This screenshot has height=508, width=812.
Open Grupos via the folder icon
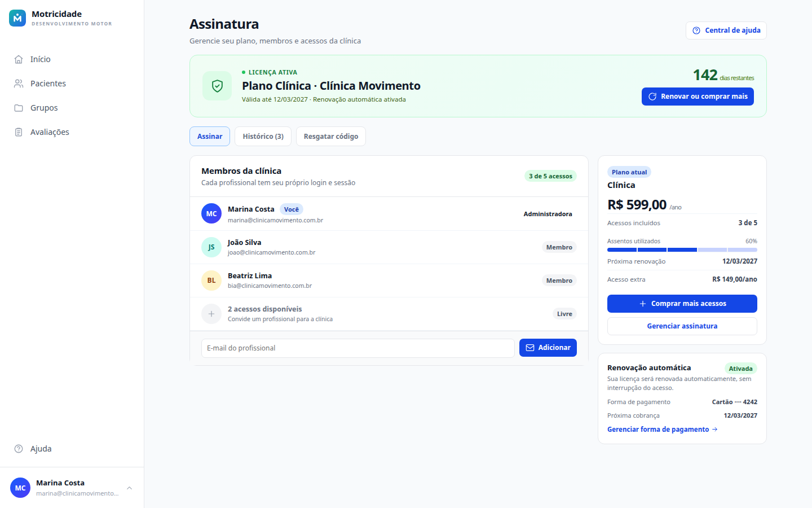click(19, 108)
